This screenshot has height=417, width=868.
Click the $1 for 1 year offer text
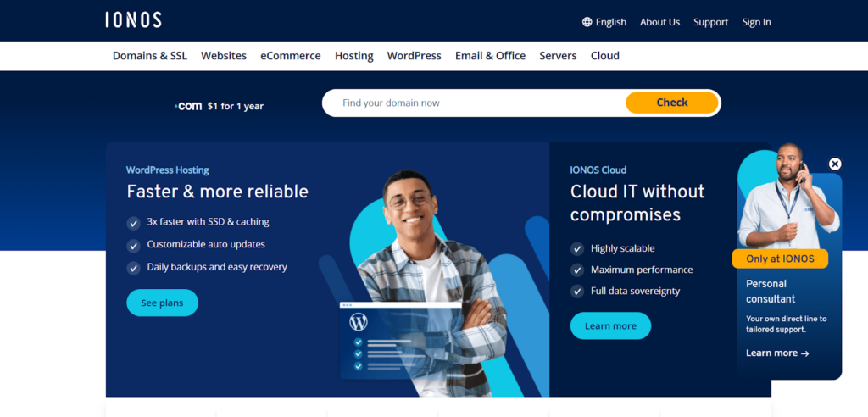point(236,106)
